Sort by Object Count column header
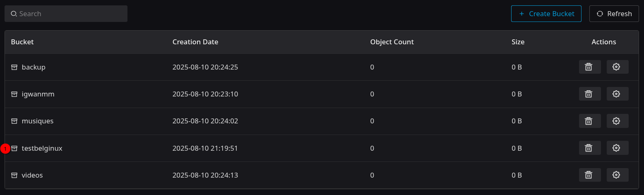Viewport: 644px width, 195px height. pos(392,42)
